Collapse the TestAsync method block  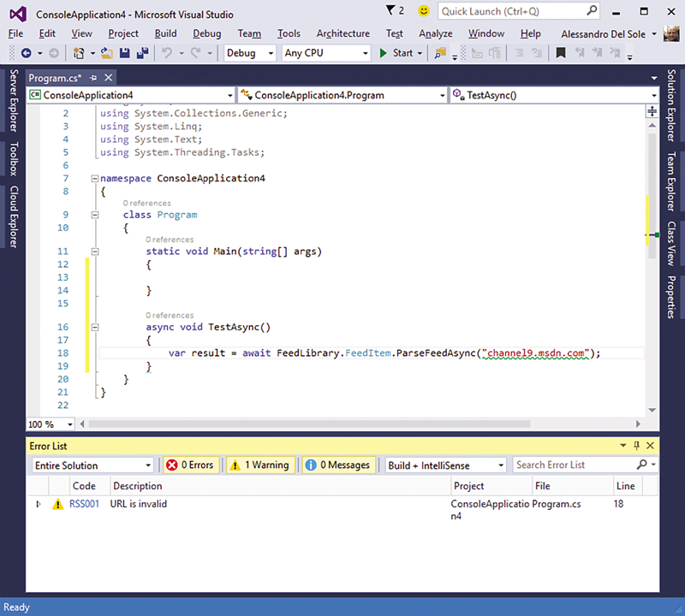(95, 328)
